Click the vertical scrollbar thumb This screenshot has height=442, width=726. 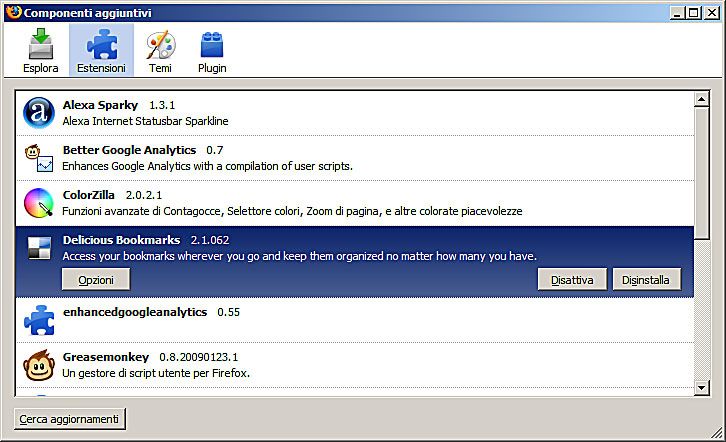tap(701, 173)
